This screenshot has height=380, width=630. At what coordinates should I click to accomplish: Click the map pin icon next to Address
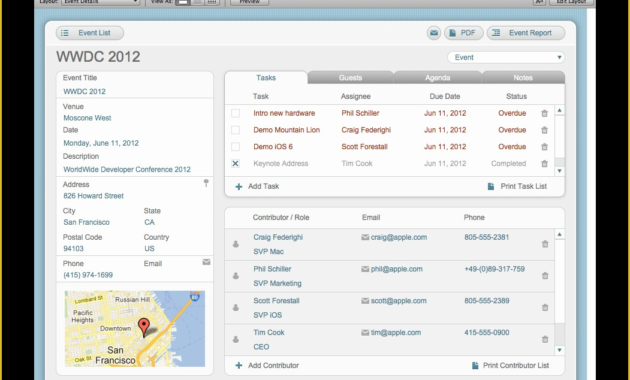(x=206, y=183)
